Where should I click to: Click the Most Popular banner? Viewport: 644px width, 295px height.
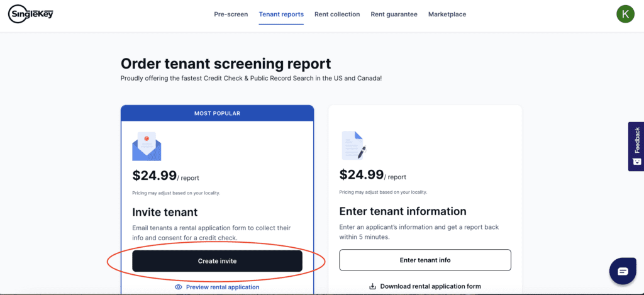(217, 113)
